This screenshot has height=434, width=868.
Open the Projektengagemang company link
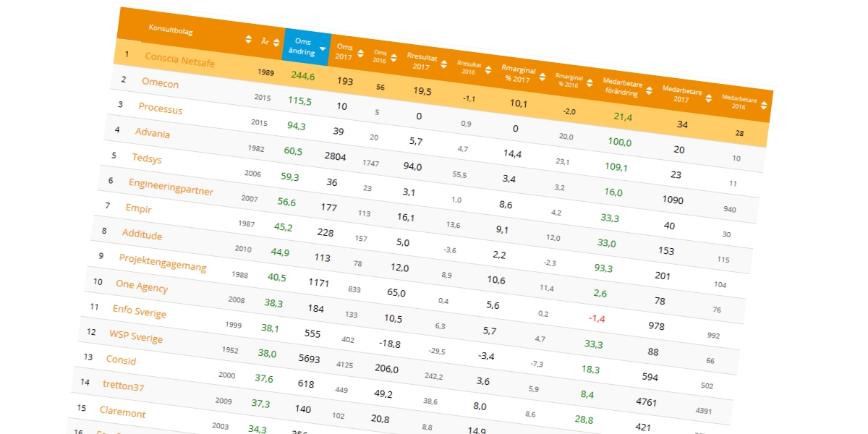163,263
